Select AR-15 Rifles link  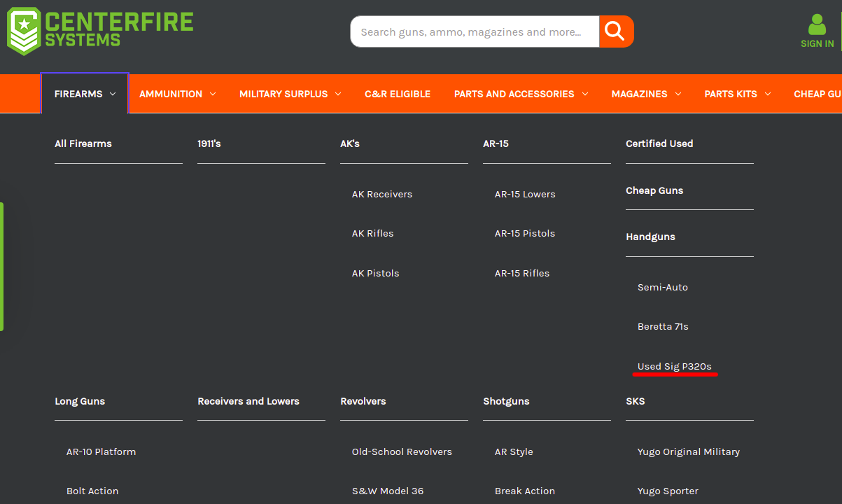[522, 273]
